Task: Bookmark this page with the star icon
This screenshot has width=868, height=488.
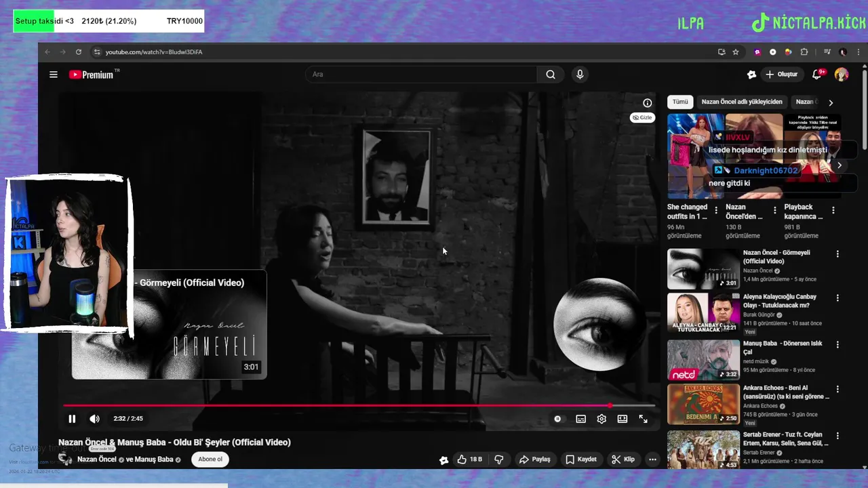Action: 736,52
